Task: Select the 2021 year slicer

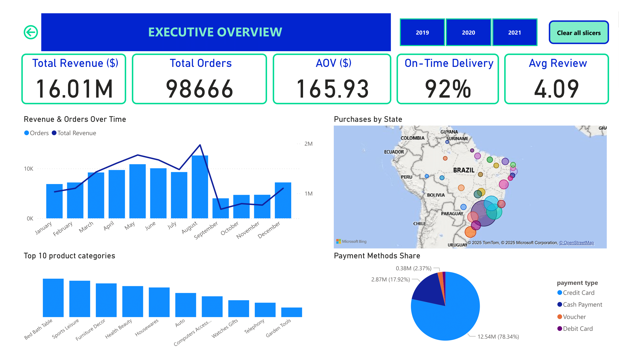Action: 514,33
